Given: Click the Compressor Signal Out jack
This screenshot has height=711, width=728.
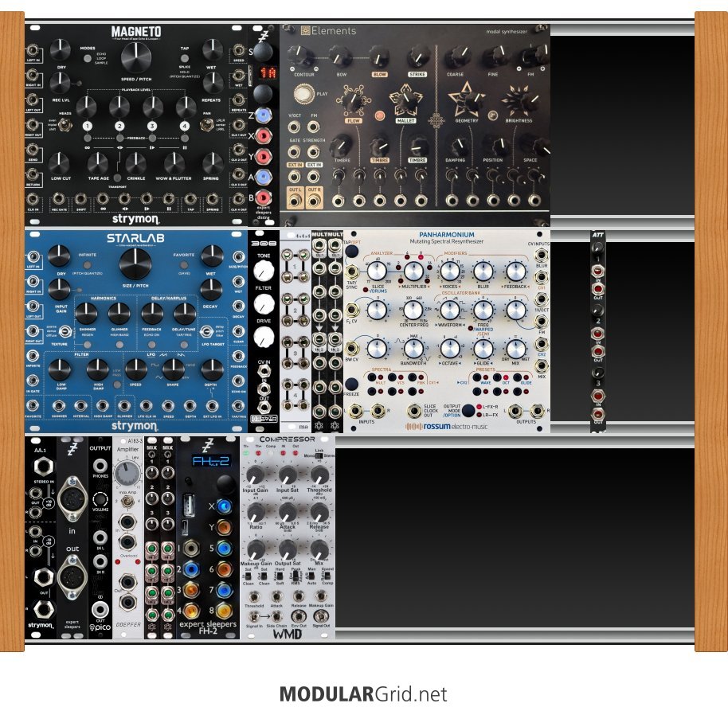Looking at the screenshot, I should (x=320, y=615).
